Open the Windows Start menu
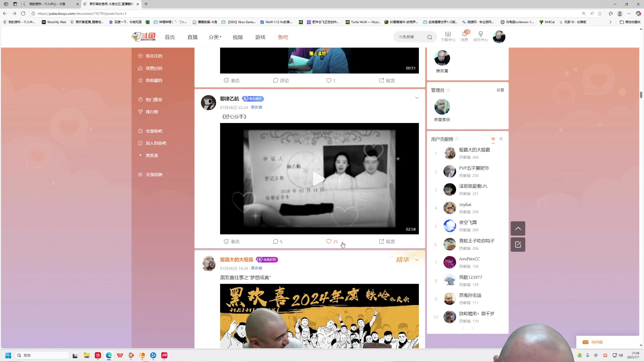Screen dimensions: 644x362 (x=8, y=355)
